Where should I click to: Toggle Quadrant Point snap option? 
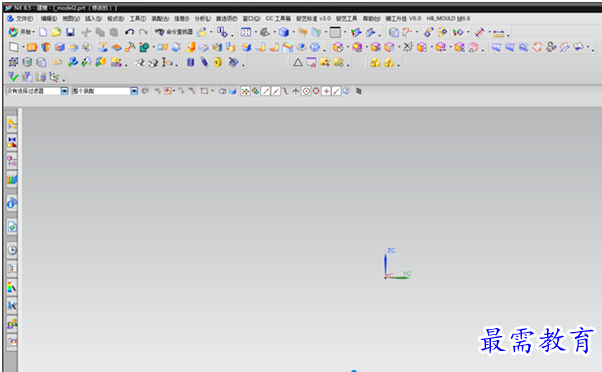(316, 91)
